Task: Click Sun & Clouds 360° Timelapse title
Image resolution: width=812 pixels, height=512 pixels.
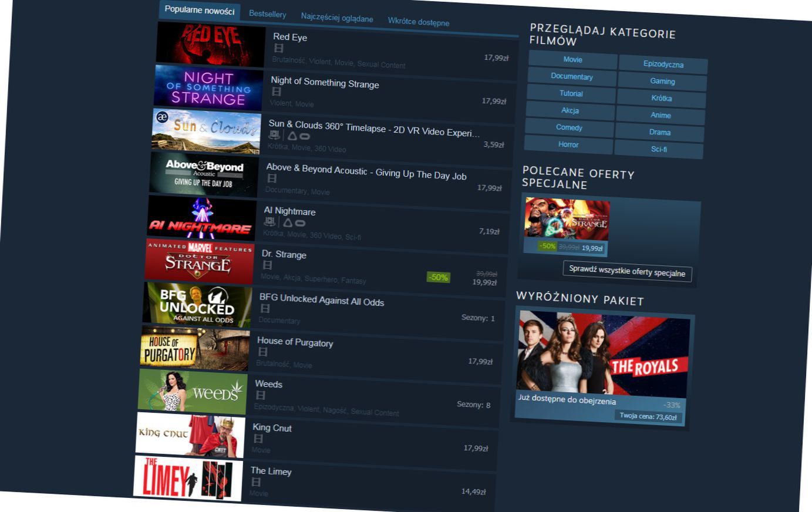Action: pos(374,129)
